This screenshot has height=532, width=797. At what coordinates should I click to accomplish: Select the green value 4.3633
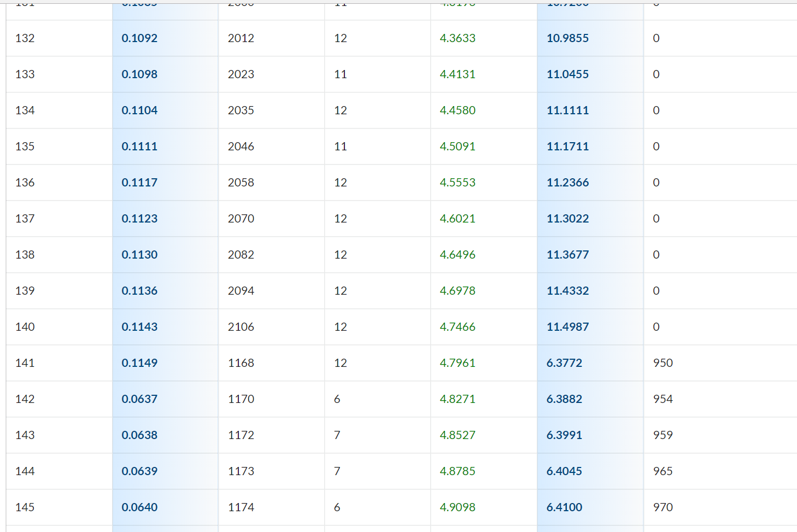458,38
